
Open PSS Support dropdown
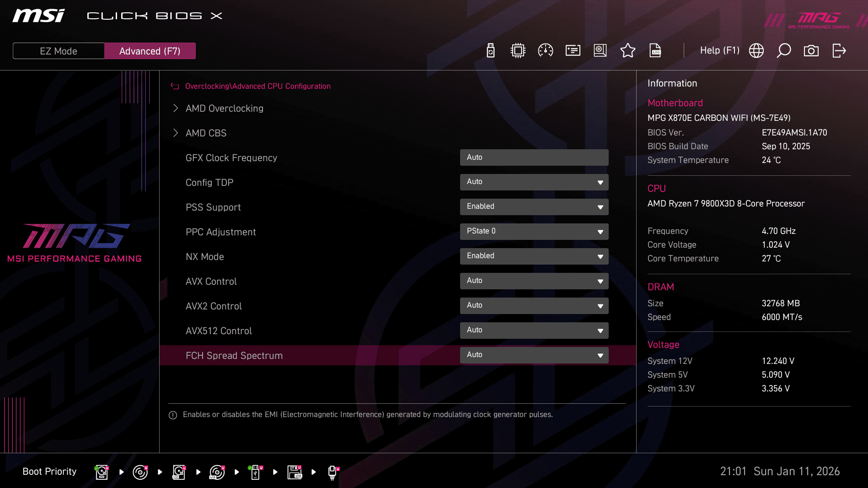point(534,207)
